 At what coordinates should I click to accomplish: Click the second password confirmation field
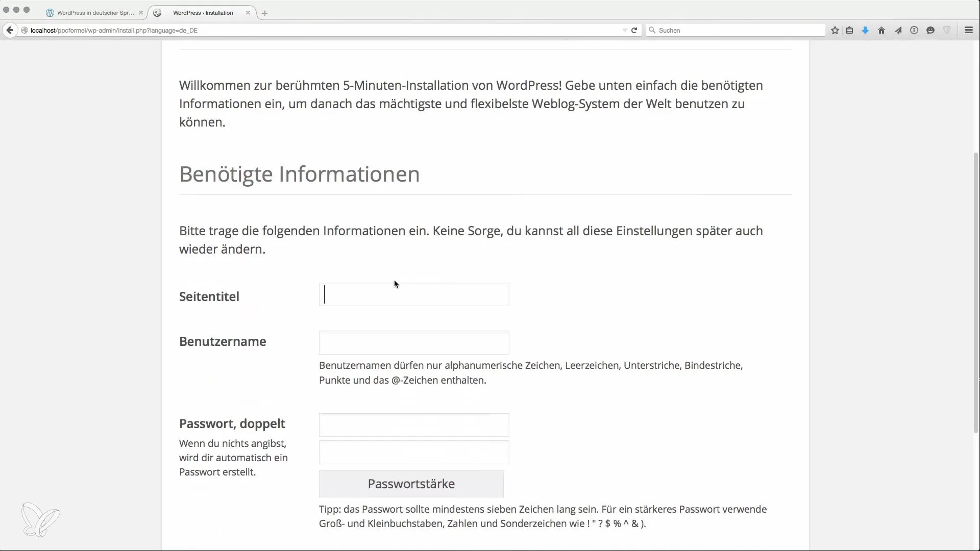click(414, 452)
